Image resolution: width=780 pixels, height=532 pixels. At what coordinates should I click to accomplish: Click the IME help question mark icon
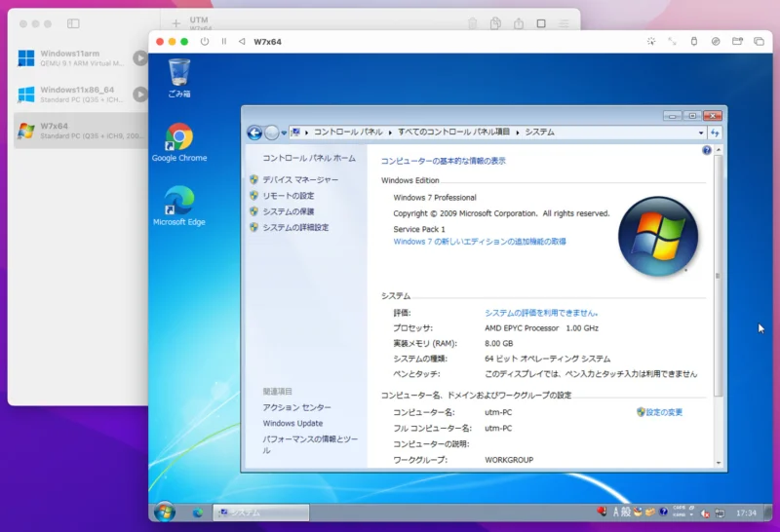[x=663, y=512]
